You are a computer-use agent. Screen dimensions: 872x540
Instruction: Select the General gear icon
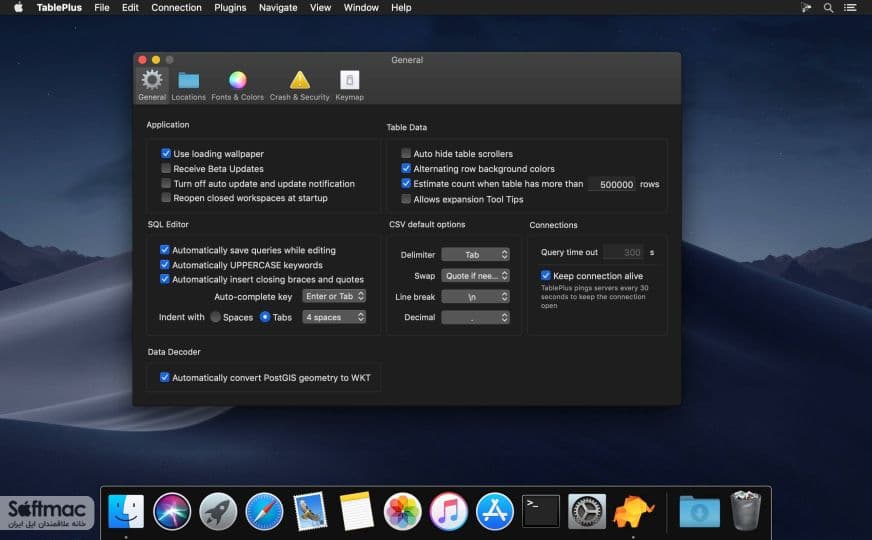(152, 81)
